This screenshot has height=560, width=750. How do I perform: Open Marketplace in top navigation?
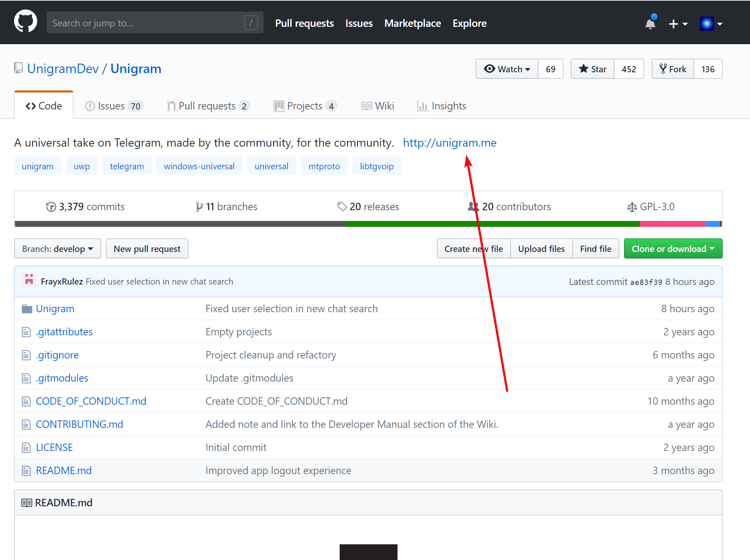click(412, 23)
